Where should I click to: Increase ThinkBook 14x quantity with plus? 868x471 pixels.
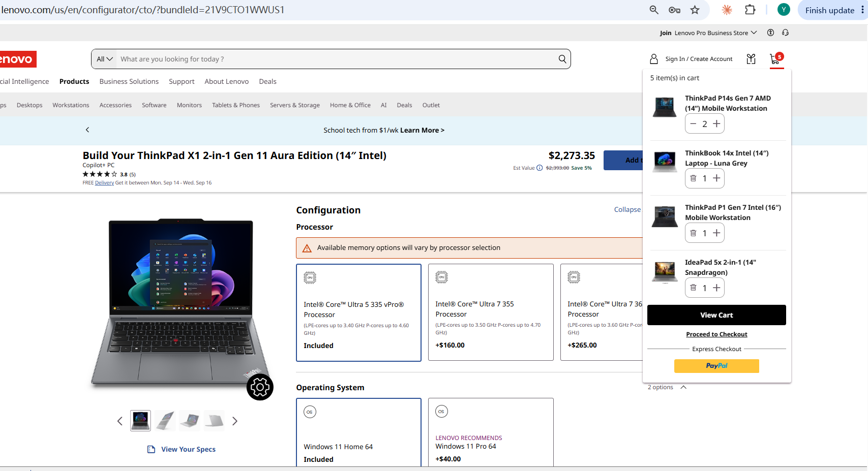click(x=716, y=178)
